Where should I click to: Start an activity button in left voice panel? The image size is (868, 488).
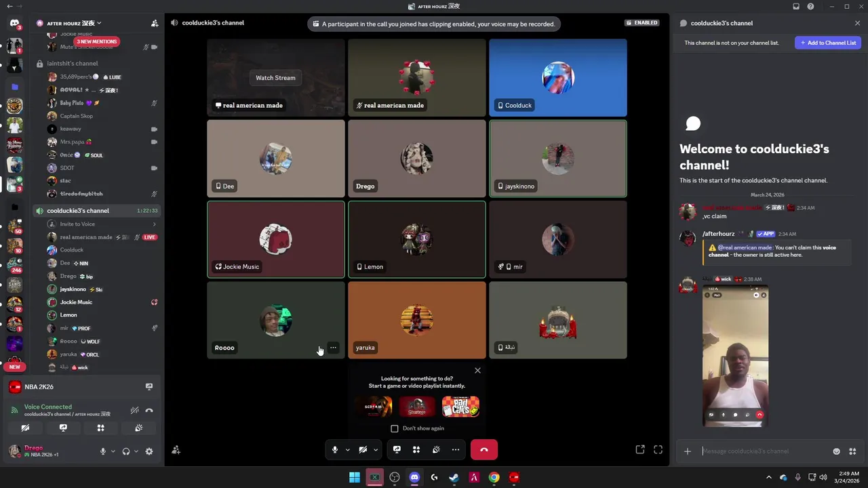pos(100,428)
